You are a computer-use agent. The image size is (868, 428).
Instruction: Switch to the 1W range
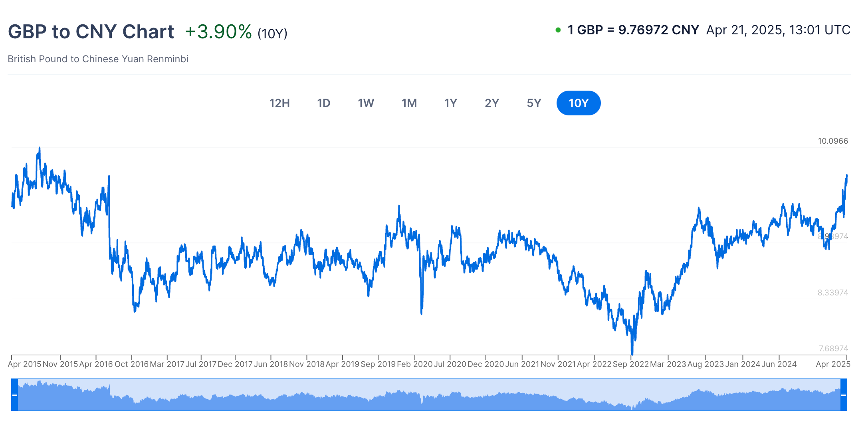(x=366, y=103)
